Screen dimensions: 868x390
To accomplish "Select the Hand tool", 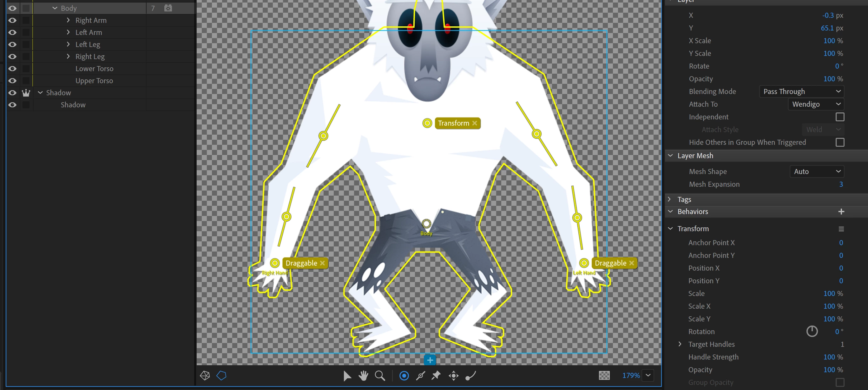I will (x=363, y=375).
